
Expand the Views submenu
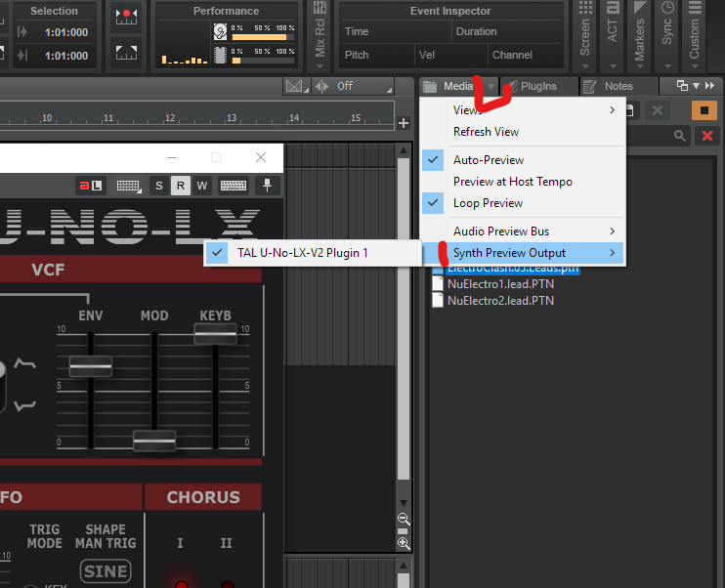pyautogui.click(x=523, y=110)
